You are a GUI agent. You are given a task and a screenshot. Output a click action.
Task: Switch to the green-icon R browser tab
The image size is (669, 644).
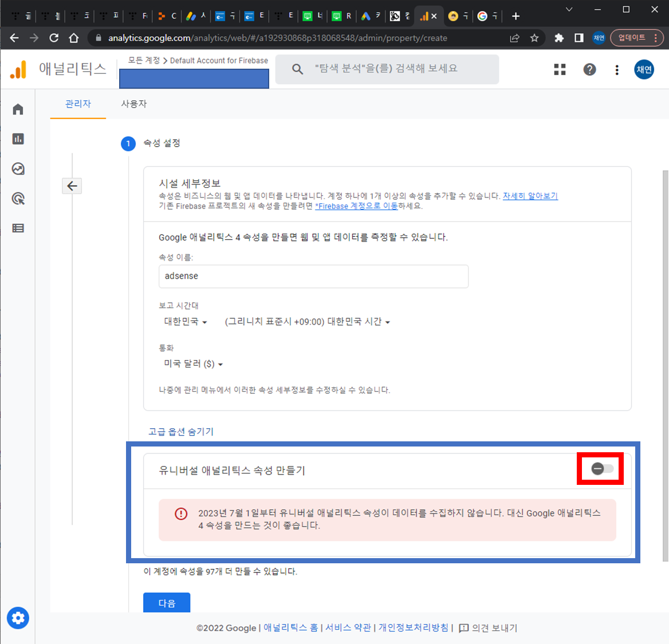pyautogui.click(x=341, y=16)
